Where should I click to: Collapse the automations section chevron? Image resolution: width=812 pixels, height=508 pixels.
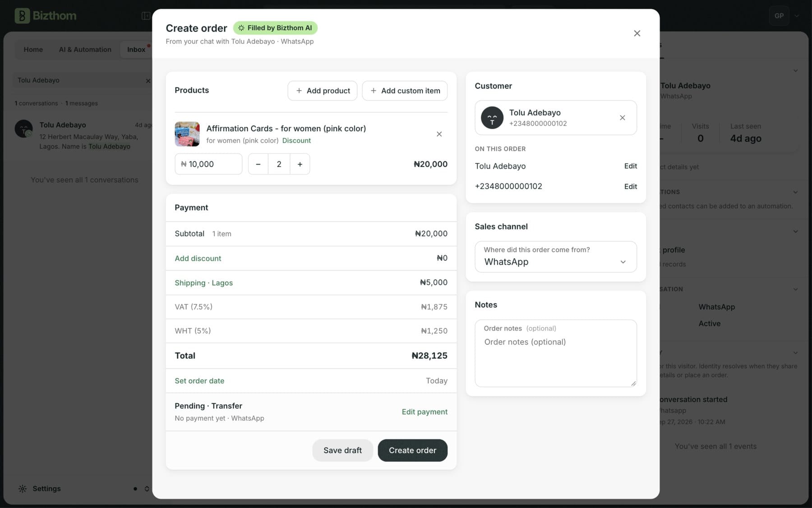(x=795, y=192)
